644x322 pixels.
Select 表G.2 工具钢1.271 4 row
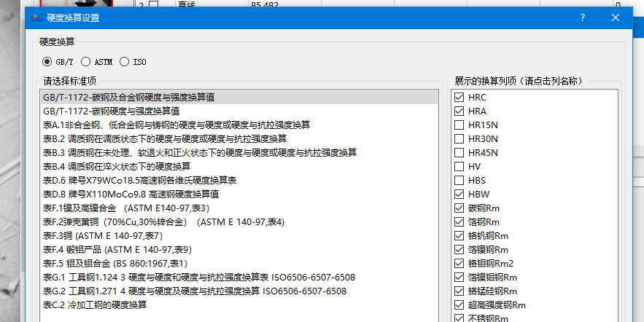pos(239,291)
